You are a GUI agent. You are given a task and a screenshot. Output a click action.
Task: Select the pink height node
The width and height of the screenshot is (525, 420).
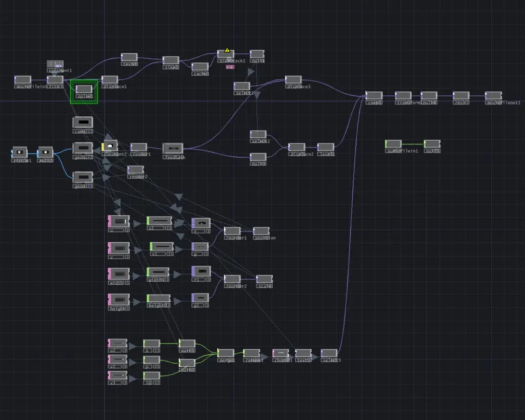pos(118,299)
